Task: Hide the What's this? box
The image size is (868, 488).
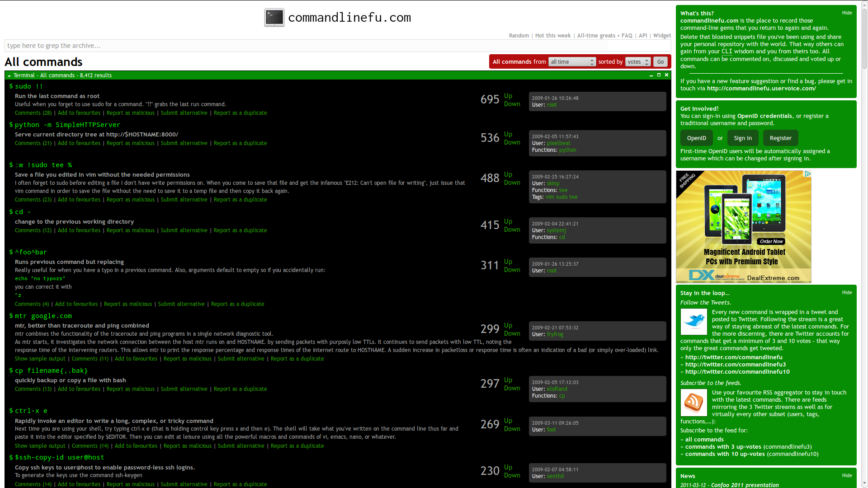Action: [847, 13]
